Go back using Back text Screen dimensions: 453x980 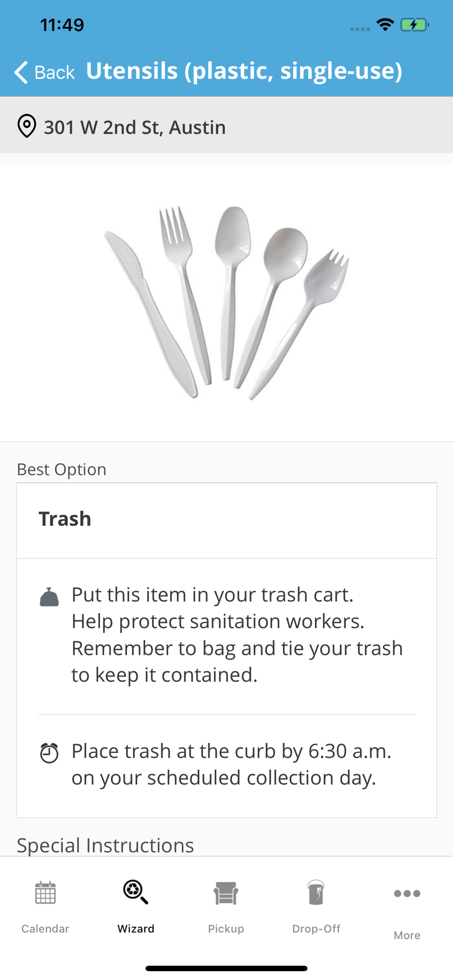54,73
